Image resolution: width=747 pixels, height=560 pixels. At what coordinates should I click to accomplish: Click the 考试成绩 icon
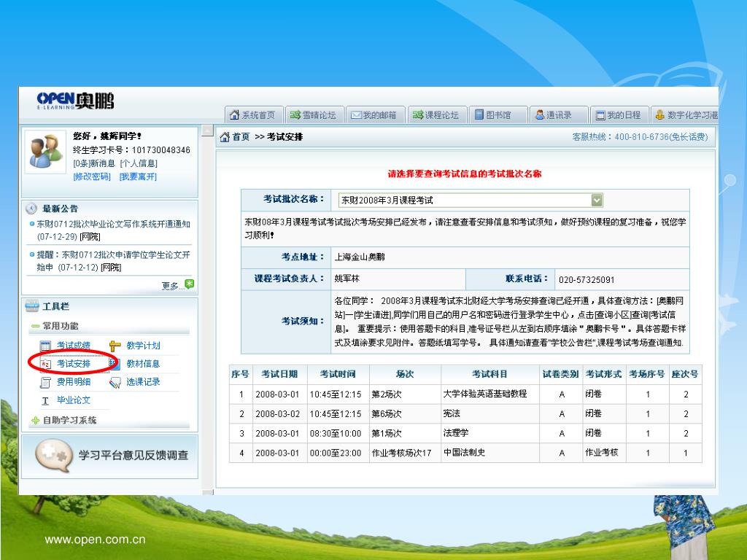[45, 346]
